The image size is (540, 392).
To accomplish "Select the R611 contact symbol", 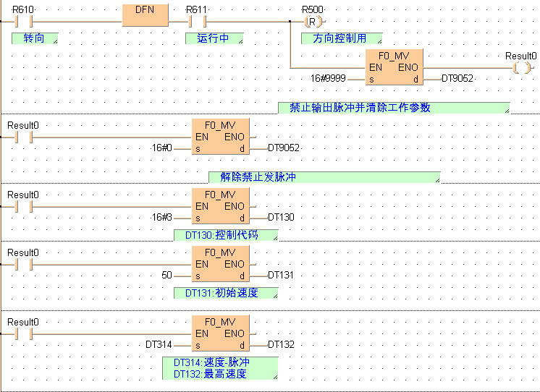I will [x=195, y=22].
